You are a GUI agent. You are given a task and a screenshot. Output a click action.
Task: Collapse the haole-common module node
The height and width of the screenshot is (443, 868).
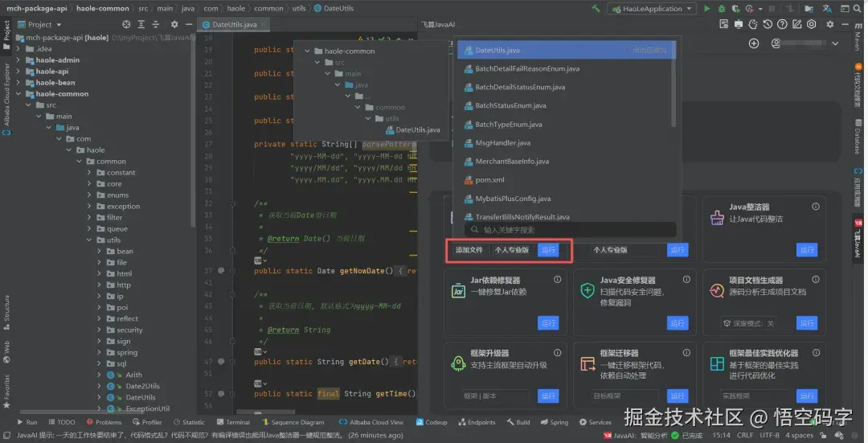18,93
